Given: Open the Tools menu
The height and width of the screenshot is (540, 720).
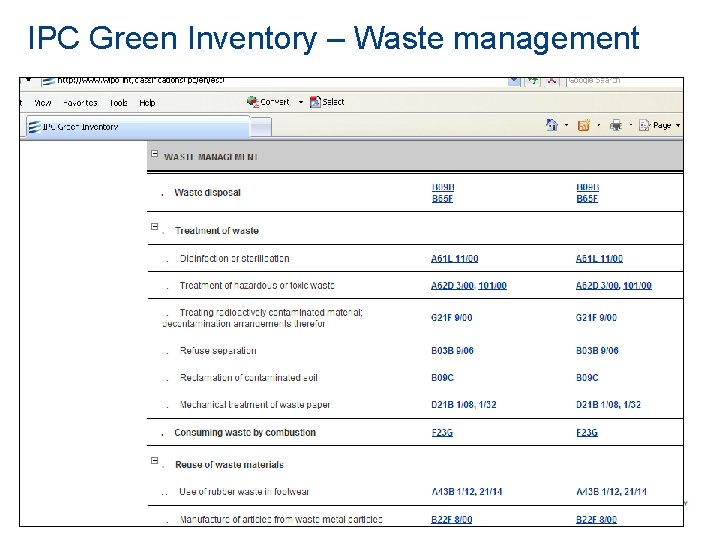Looking at the screenshot, I should (x=118, y=103).
